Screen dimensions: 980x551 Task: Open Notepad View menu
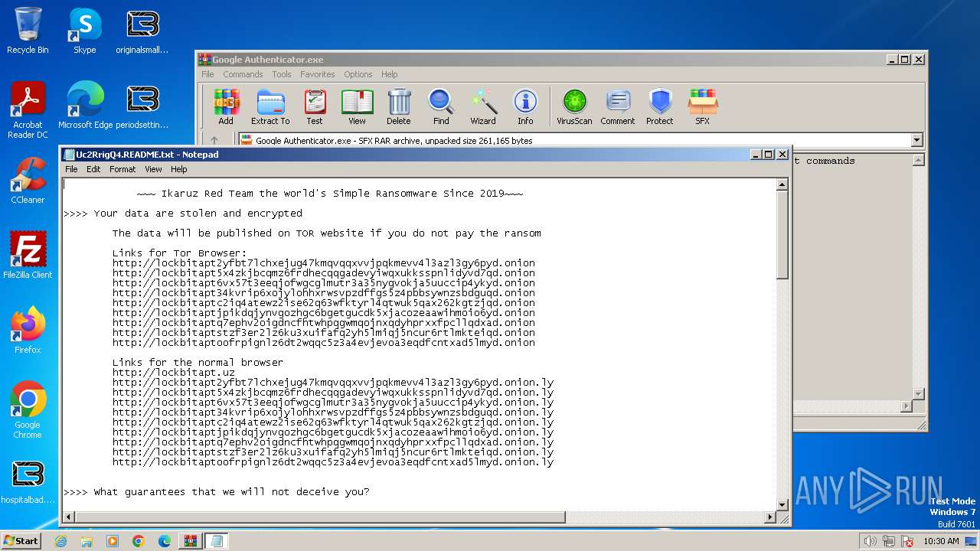click(x=153, y=169)
